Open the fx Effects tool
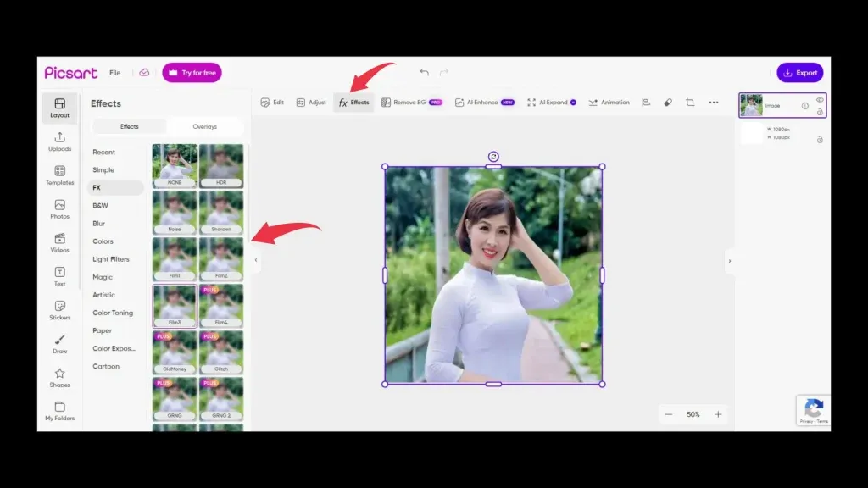This screenshot has width=868, height=488. (353, 103)
